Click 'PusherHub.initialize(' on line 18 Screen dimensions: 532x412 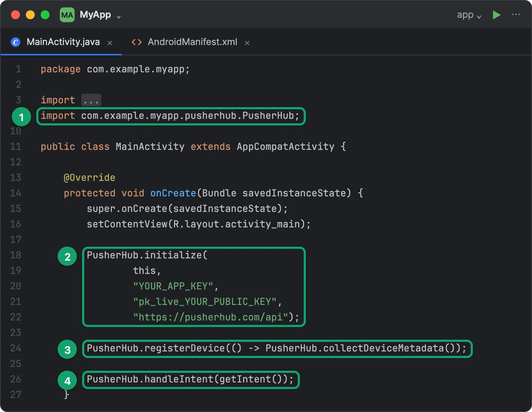pos(147,255)
